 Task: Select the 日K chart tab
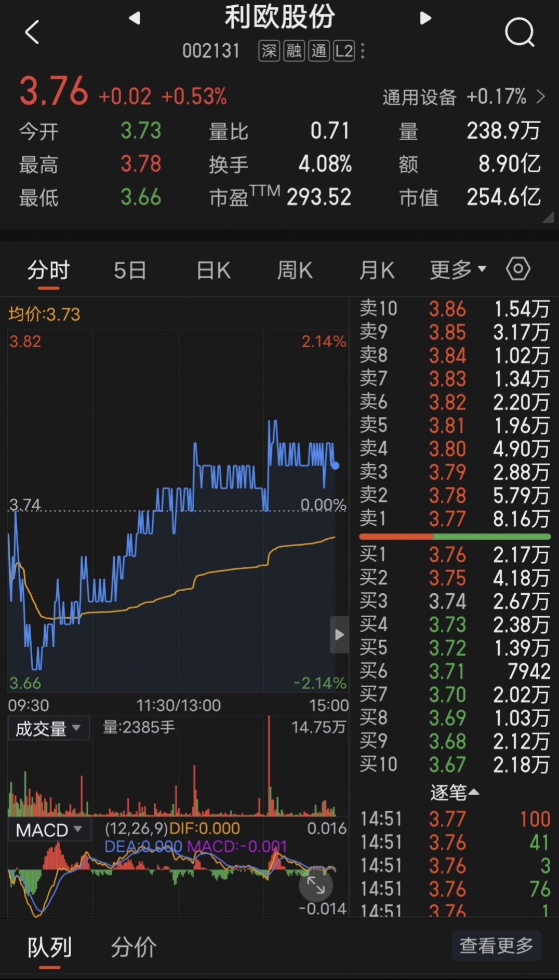point(214,270)
